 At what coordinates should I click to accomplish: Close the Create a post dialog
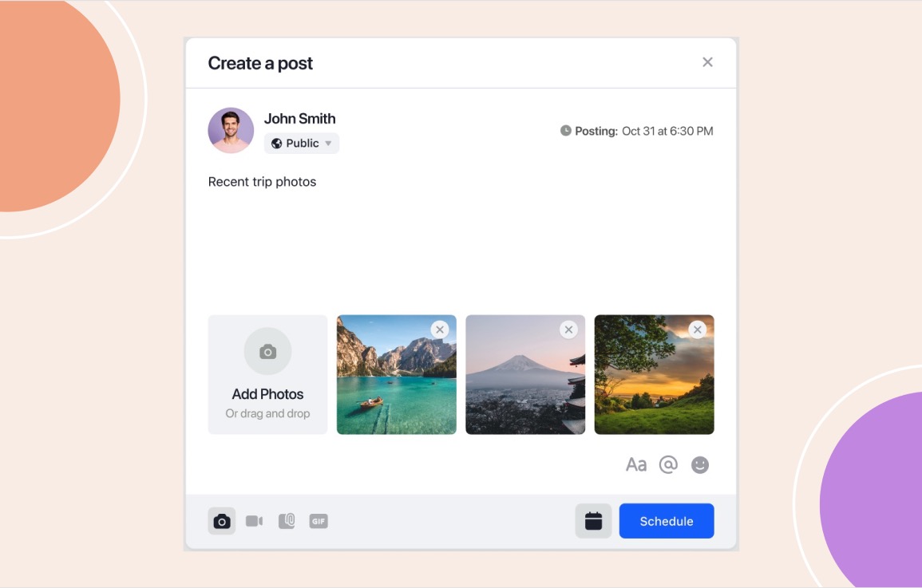click(707, 62)
